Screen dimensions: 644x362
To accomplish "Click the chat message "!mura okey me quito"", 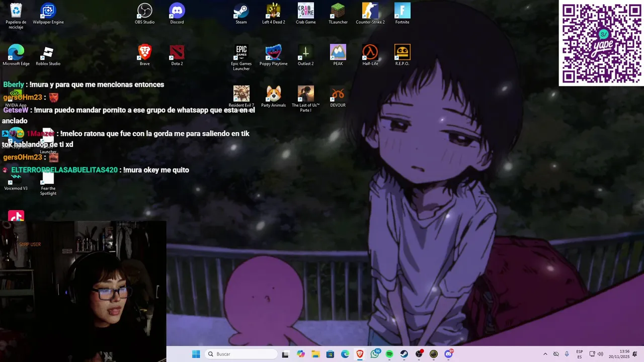I will tap(156, 170).
